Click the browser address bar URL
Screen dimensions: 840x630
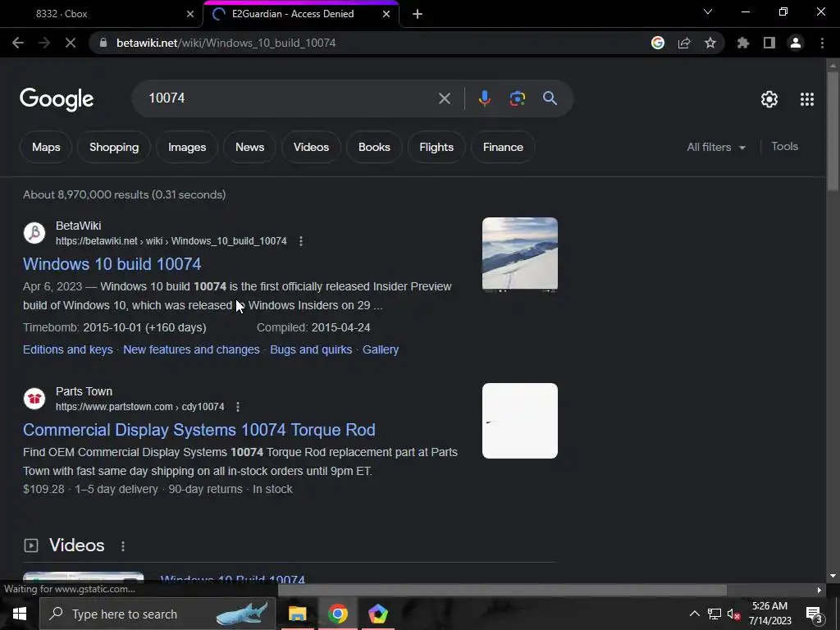(x=226, y=43)
